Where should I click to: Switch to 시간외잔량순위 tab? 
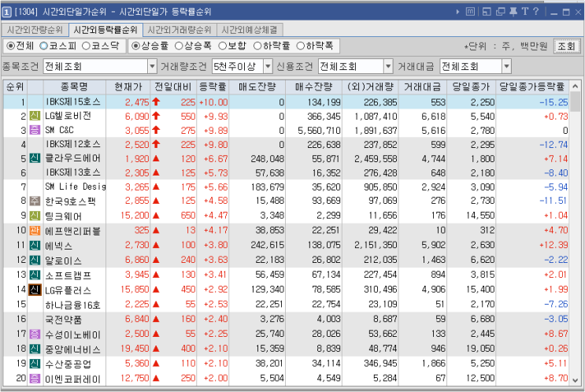pyautogui.click(x=35, y=30)
